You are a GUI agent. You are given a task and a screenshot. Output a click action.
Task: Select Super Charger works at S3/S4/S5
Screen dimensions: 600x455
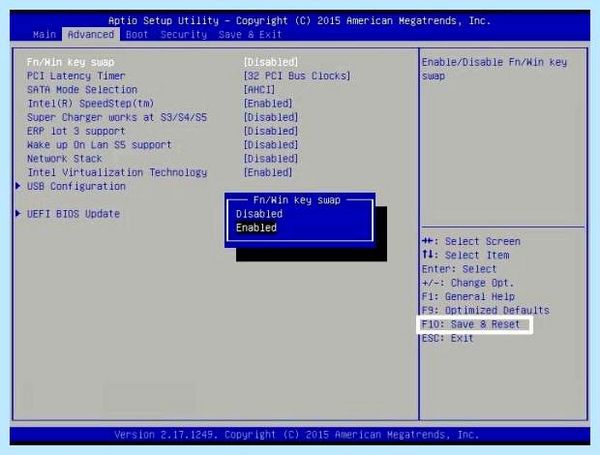tap(117, 117)
